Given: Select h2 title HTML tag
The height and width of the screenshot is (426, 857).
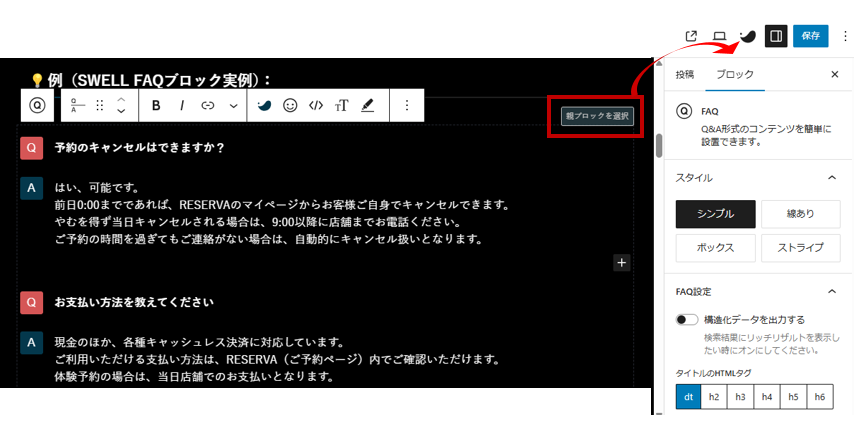Looking at the screenshot, I should coord(714,397).
